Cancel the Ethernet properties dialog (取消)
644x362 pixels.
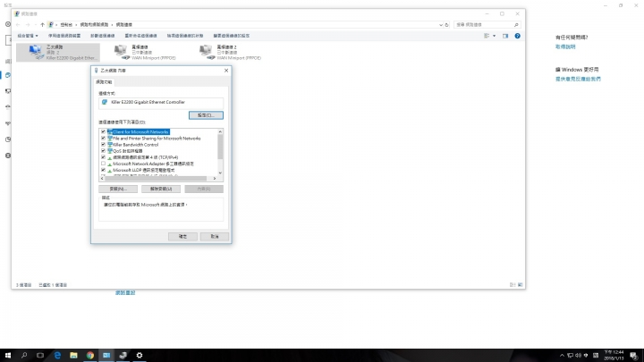215,236
